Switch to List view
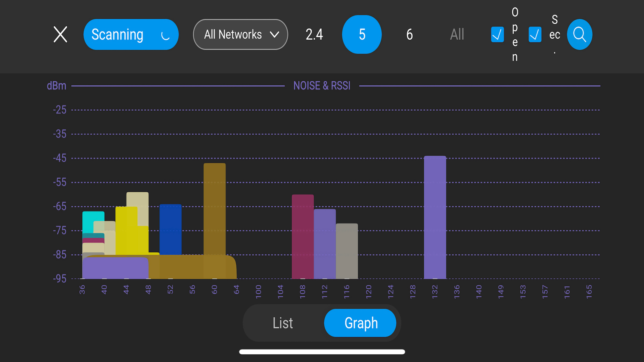 tap(282, 323)
